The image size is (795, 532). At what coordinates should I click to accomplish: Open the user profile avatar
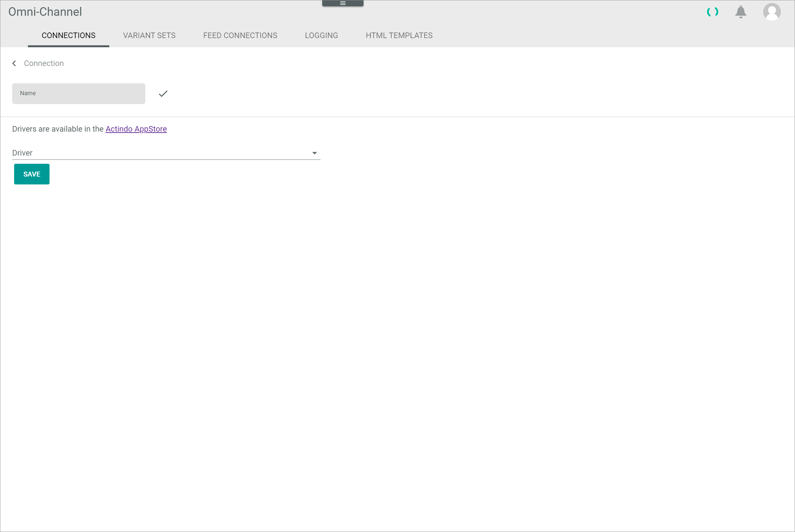pos(772,12)
